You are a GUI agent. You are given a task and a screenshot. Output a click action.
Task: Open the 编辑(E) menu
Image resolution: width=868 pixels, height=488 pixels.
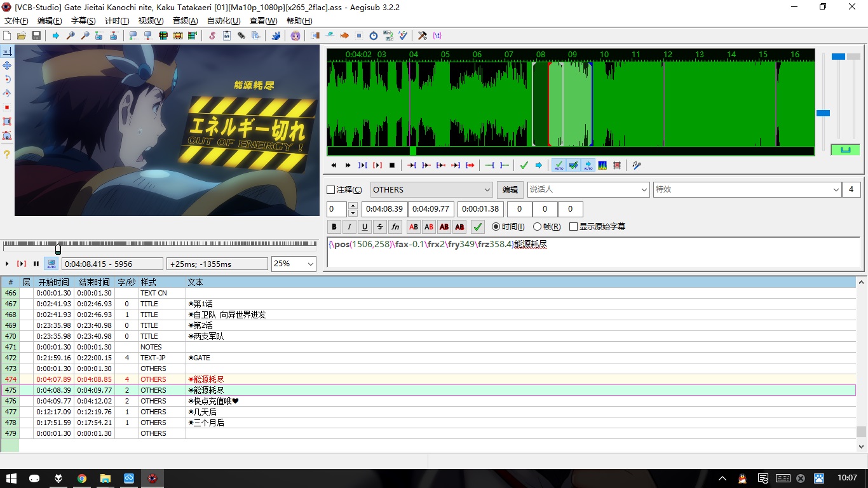coord(50,21)
